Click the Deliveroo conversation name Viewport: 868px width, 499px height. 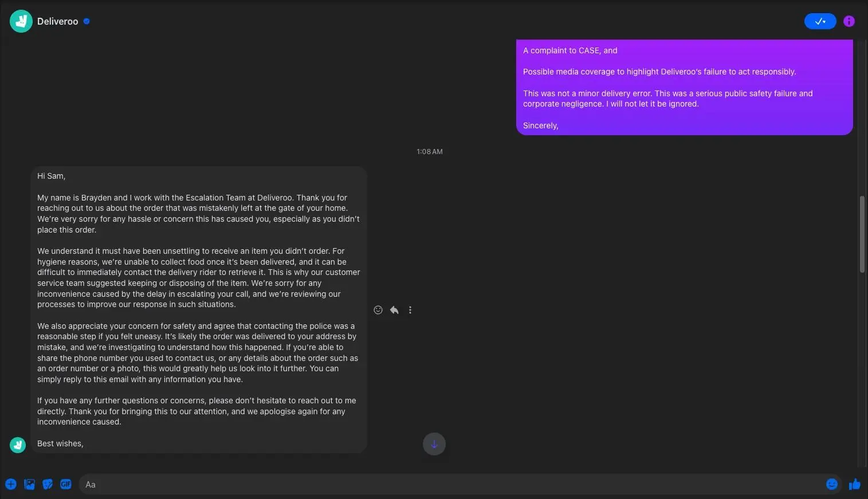[x=57, y=21]
